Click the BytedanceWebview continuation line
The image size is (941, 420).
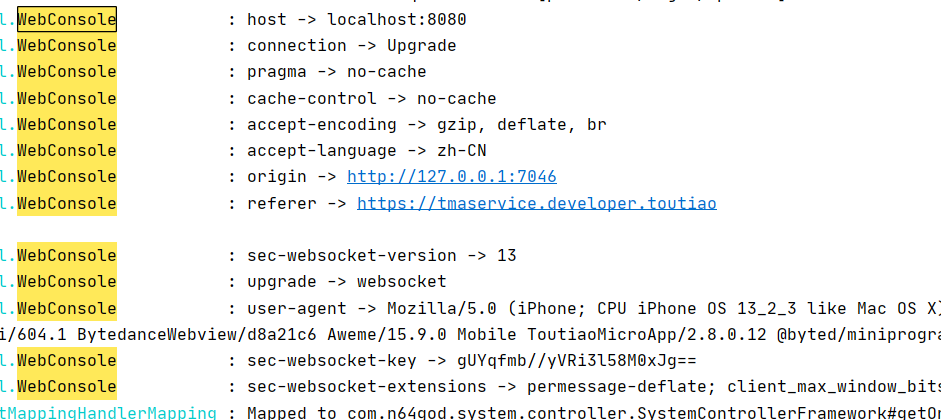click(470, 335)
